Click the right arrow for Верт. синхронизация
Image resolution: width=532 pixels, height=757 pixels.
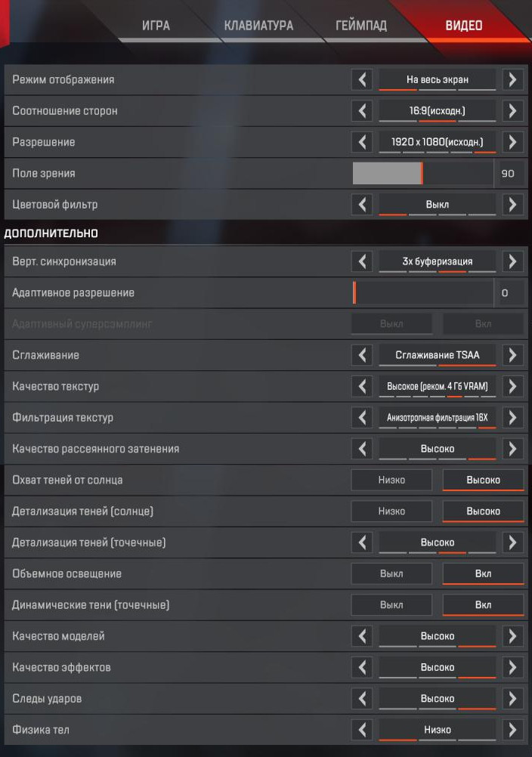(512, 261)
